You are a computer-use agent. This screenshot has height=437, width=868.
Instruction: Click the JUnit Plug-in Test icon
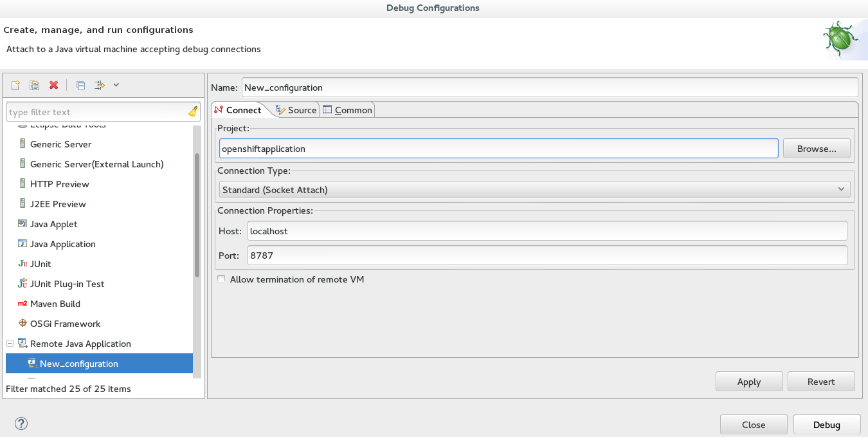click(x=23, y=284)
